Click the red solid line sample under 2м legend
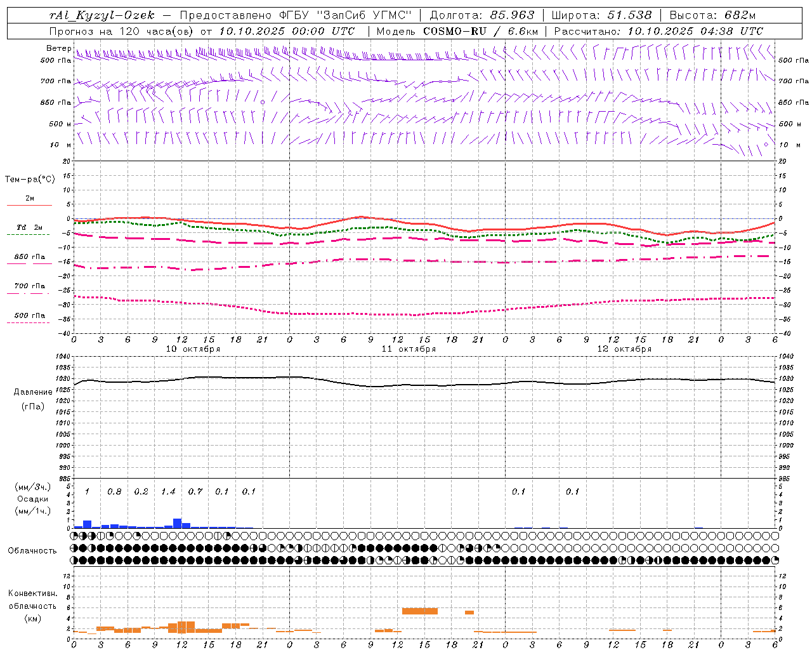Screen dimensions: 812x650 click(29, 206)
